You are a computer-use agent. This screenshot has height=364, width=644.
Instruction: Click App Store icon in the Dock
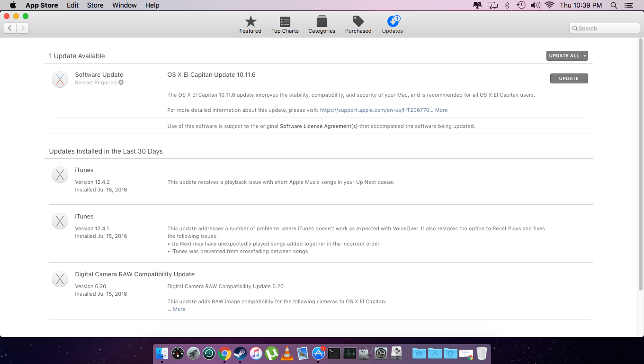pos(318,353)
